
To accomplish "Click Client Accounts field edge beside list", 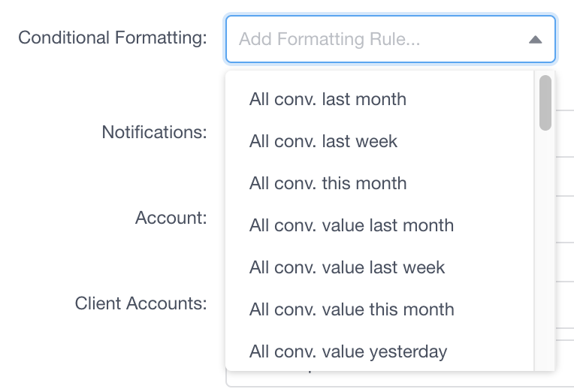I will (x=565, y=305).
